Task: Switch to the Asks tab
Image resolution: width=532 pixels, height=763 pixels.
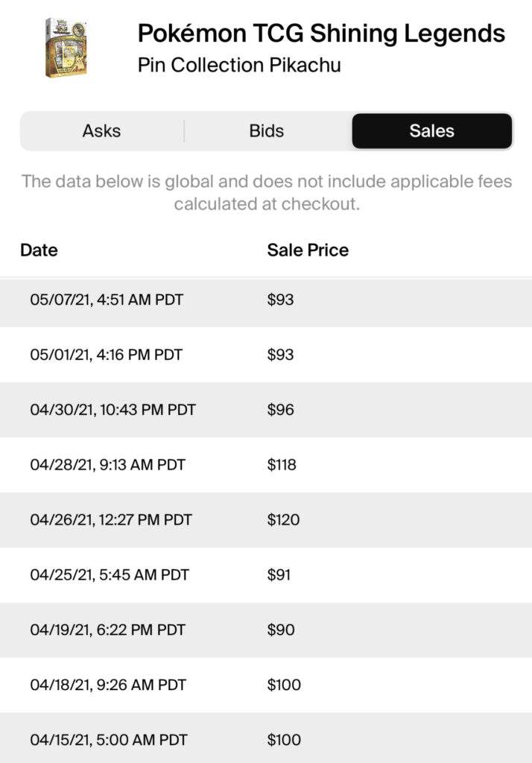Action: (101, 131)
